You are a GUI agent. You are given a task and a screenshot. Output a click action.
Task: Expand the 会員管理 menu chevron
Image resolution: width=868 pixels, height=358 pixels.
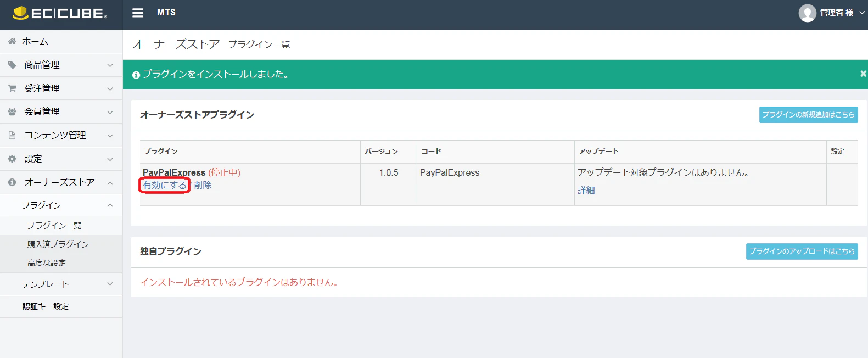point(110,112)
